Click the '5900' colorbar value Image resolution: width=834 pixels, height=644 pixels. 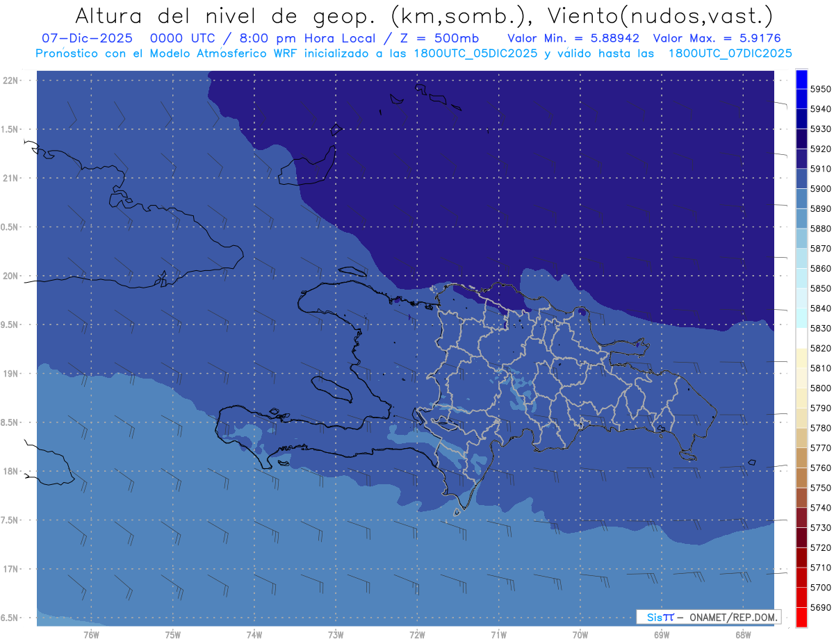pyautogui.click(x=821, y=189)
